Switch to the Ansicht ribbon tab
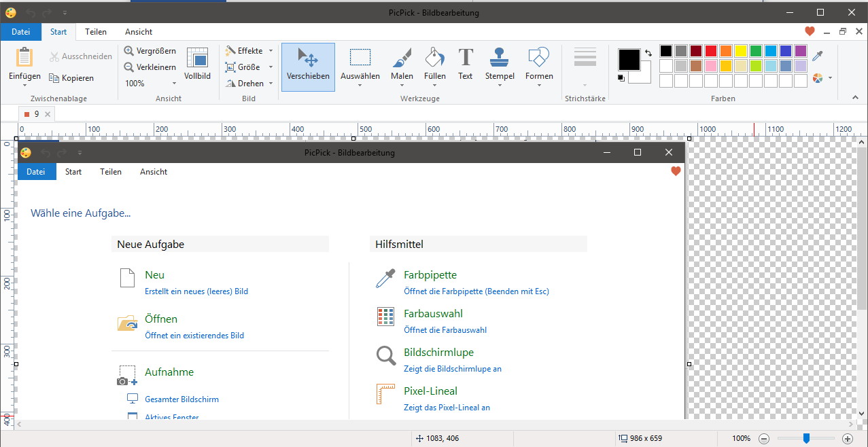Viewport: 868px width, 447px height. 139,32
